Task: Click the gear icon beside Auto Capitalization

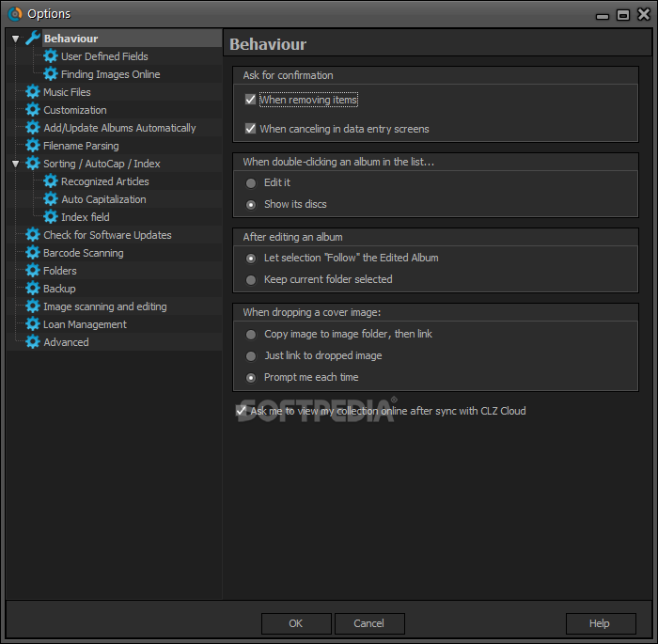Action: click(51, 199)
